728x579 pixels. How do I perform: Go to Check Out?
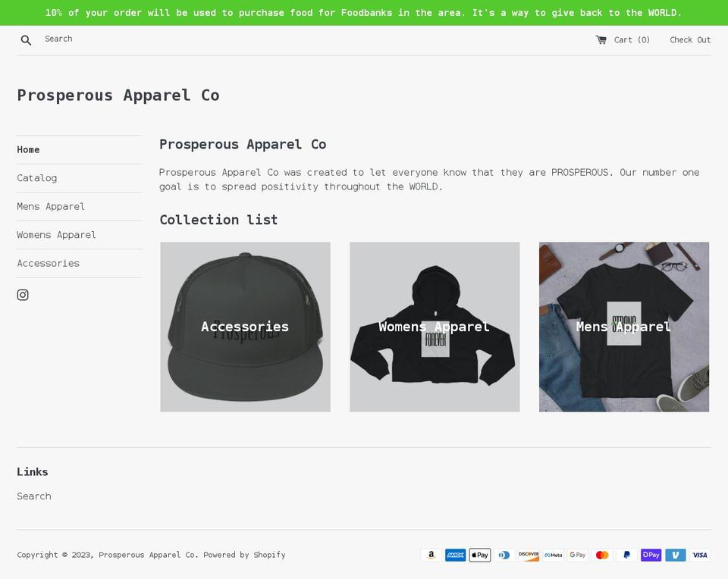690,40
